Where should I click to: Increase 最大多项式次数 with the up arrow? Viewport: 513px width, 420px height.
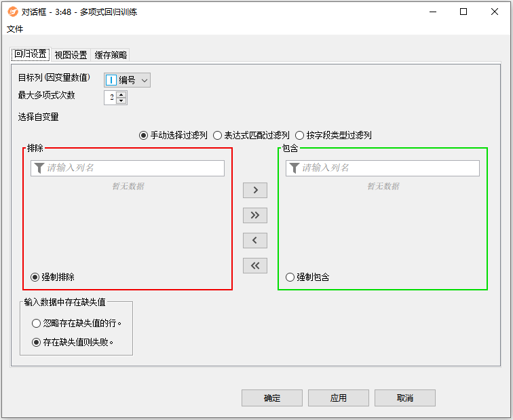(121, 94)
